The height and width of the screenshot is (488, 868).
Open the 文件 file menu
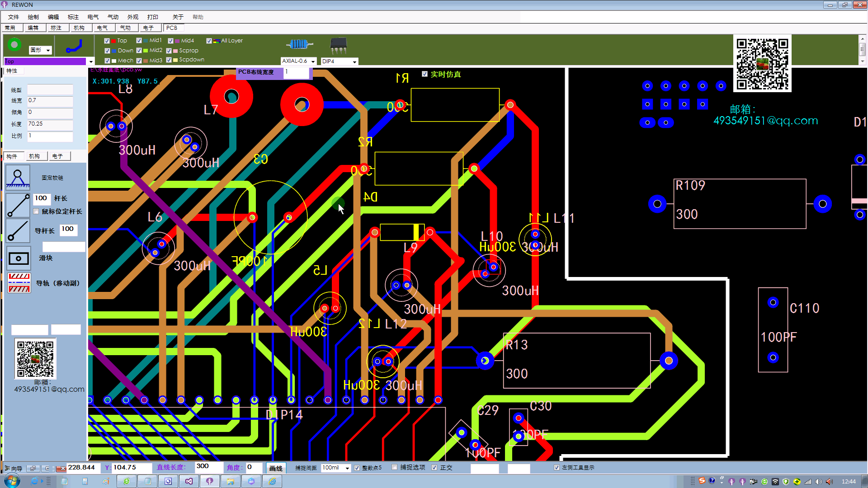[x=14, y=17]
